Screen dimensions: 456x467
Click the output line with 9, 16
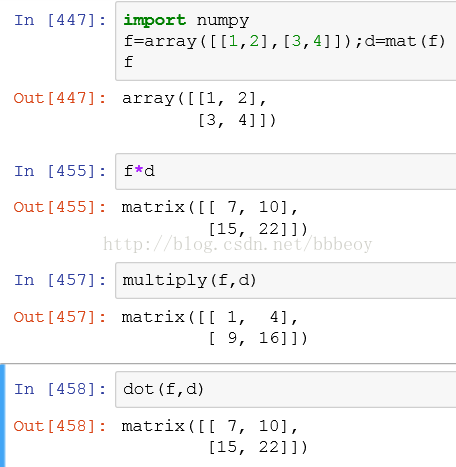click(258, 338)
